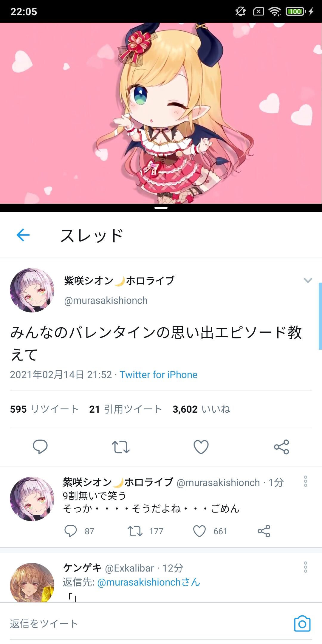Show the 3,602 いいね list
The image size is (322, 644).
202,409
